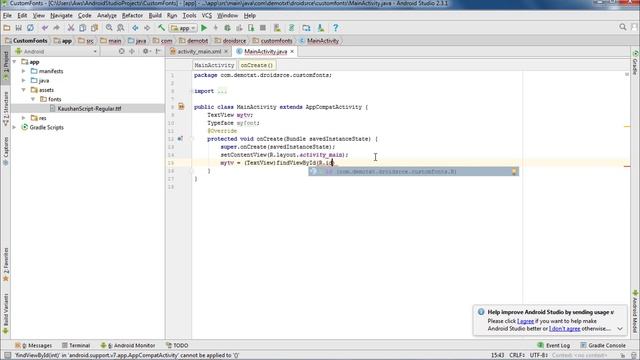The height and width of the screenshot is (360, 640).
Task: Select KaushanScript-Regular.ttf file
Action: click(89, 109)
